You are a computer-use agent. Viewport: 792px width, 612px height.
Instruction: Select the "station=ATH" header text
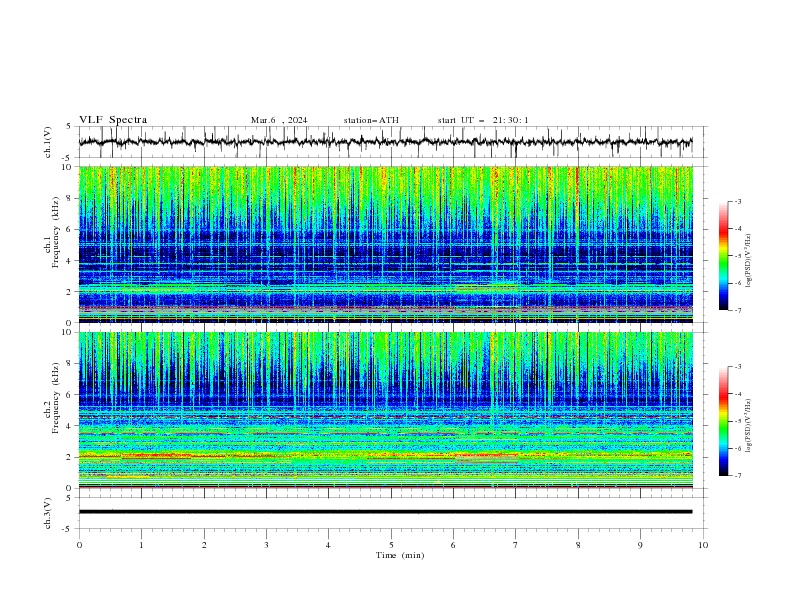(x=371, y=120)
